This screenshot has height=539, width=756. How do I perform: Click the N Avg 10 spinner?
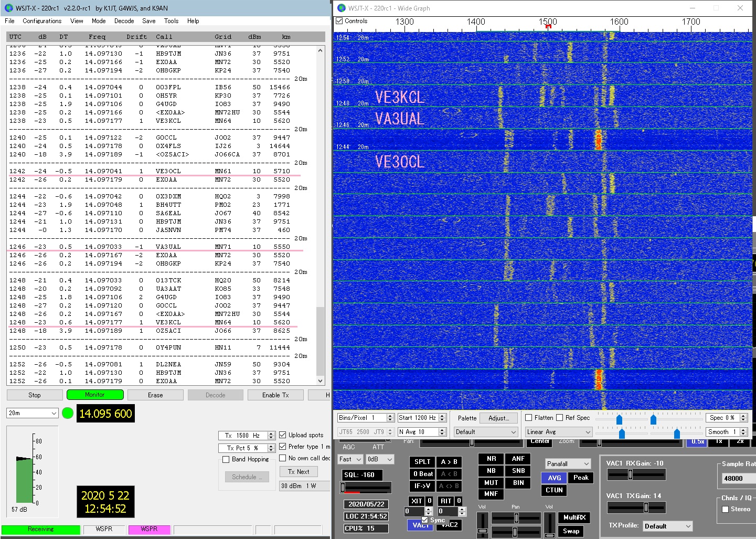tap(422, 432)
